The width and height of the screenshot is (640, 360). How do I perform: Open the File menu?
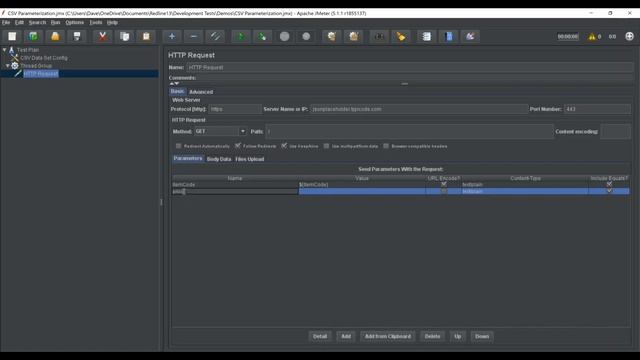click(6, 22)
